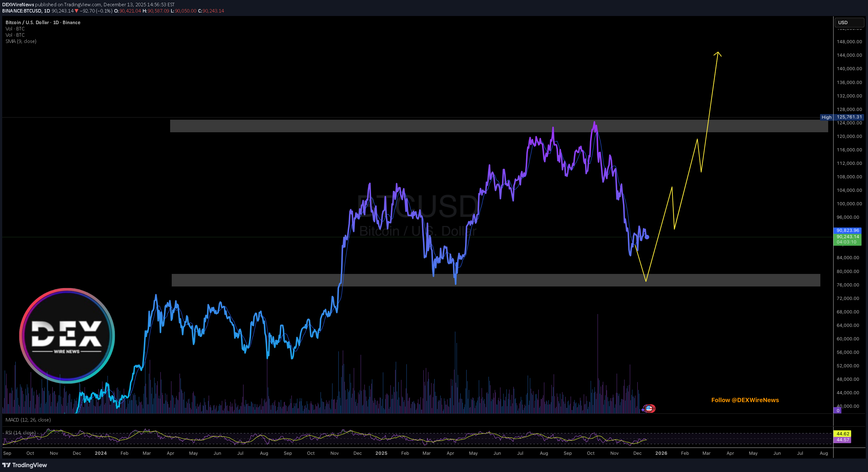The width and height of the screenshot is (868, 472).
Task: Click the RSI (14, close) pane label
Action: pyautogui.click(x=21, y=433)
